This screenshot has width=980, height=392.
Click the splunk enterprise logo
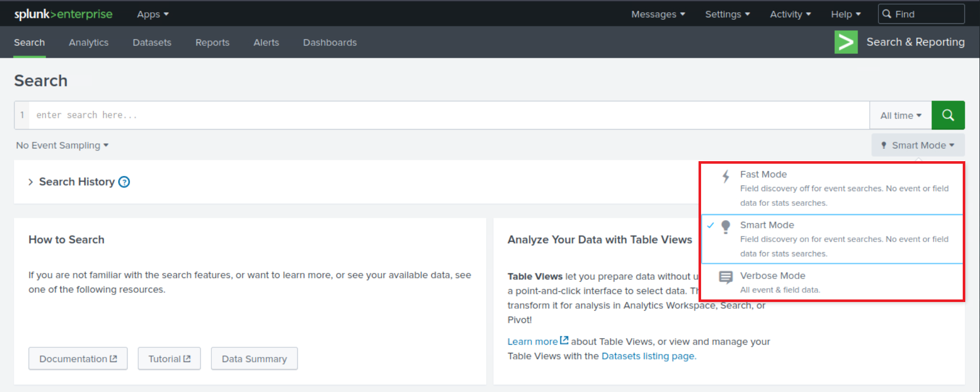tap(64, 14)
